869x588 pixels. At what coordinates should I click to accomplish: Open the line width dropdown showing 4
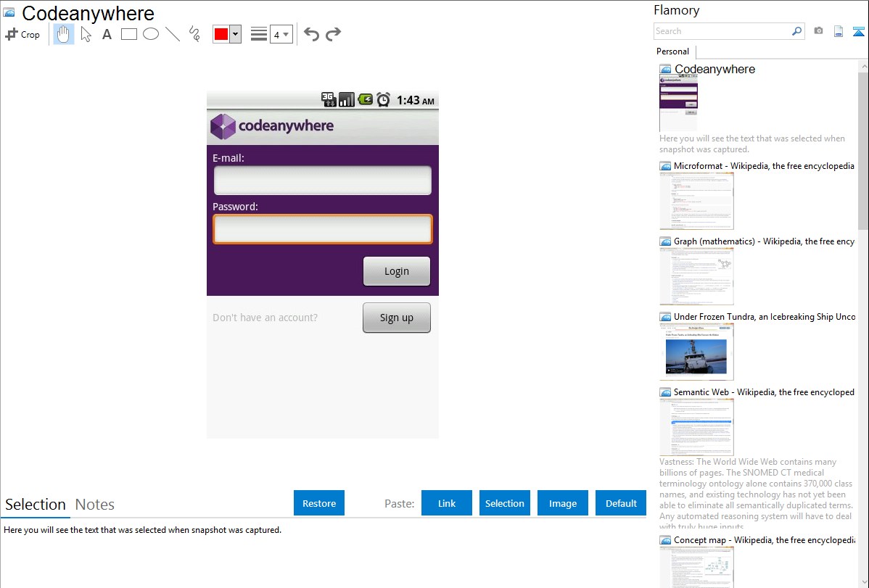click(x=281, y=34)
